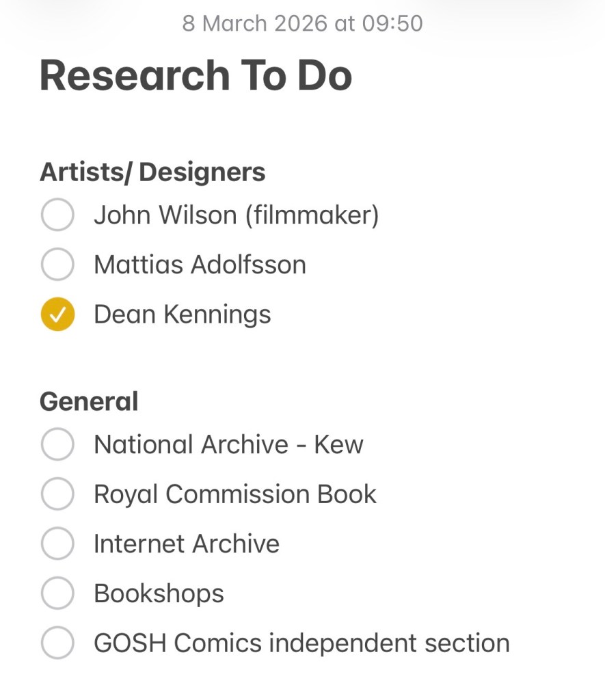Image resolution: width=605 pixels, height=700 pixels.
Task: Complete the Royal Commission Book item
Action: [x=57, y=494]
